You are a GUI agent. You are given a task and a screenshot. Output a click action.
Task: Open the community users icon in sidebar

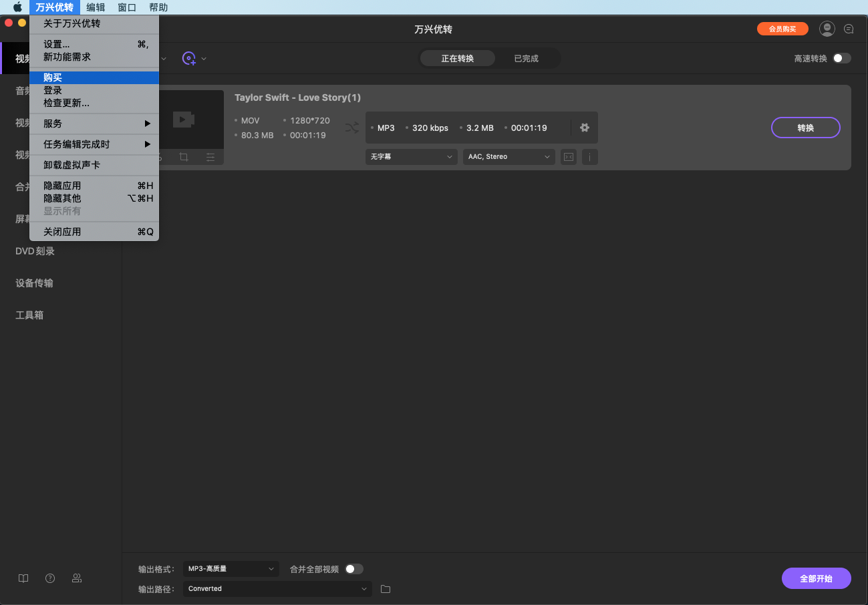(x=77, y=578)
